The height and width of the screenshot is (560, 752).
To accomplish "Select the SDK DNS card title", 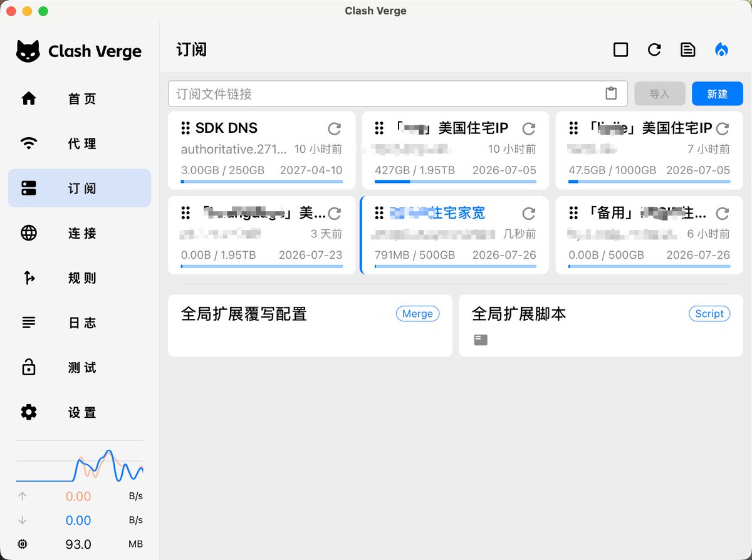I will click(x=226, y=128).
